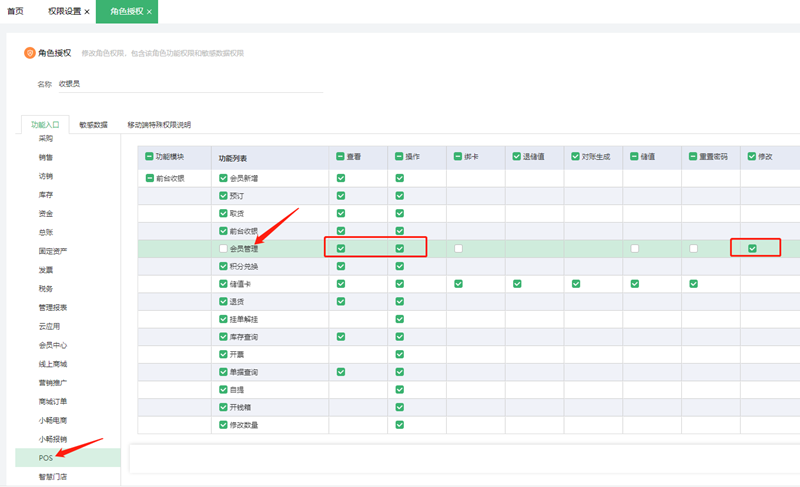Image resolution: width=800 pixels, height=487 pixels.
Task: Open the 移动端特殊权限说明 tab
Action: click(159, 124)
